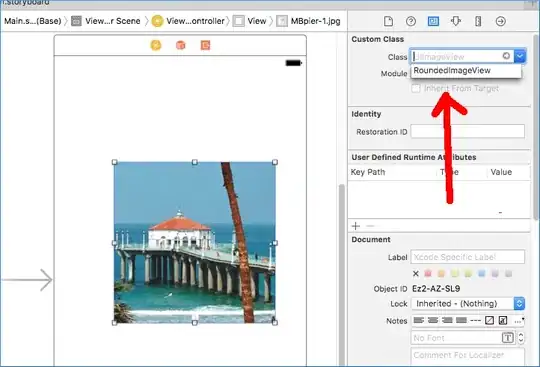Justify notes text
The image size is (540, 367).
click(x=461, y=321)
